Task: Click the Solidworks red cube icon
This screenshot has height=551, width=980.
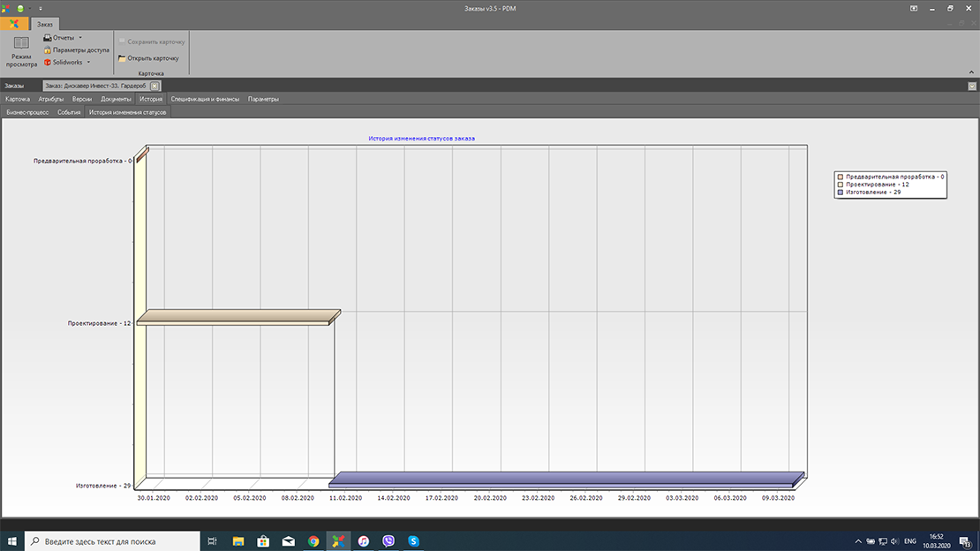Action: [x=47, y=62]
